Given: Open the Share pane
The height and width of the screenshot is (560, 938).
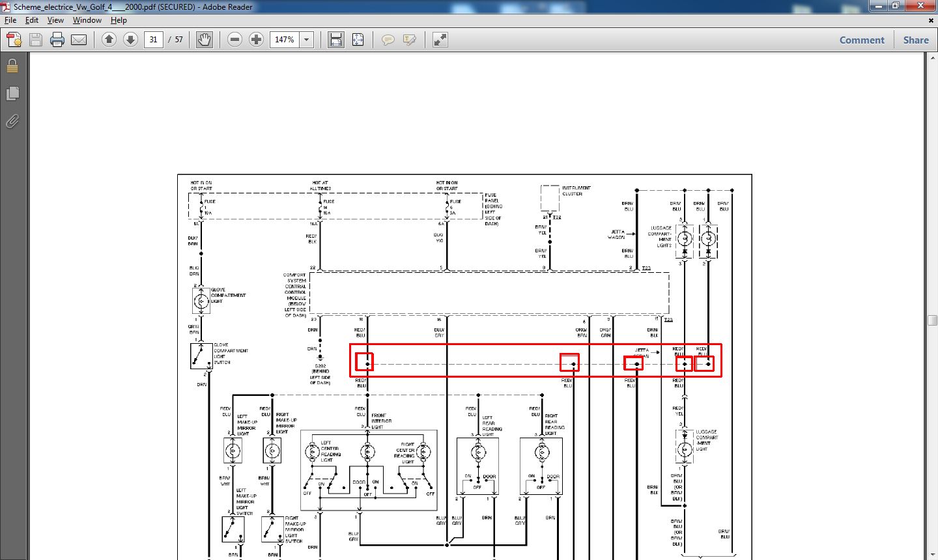Looking at the screenshot, I should point(916,40).
